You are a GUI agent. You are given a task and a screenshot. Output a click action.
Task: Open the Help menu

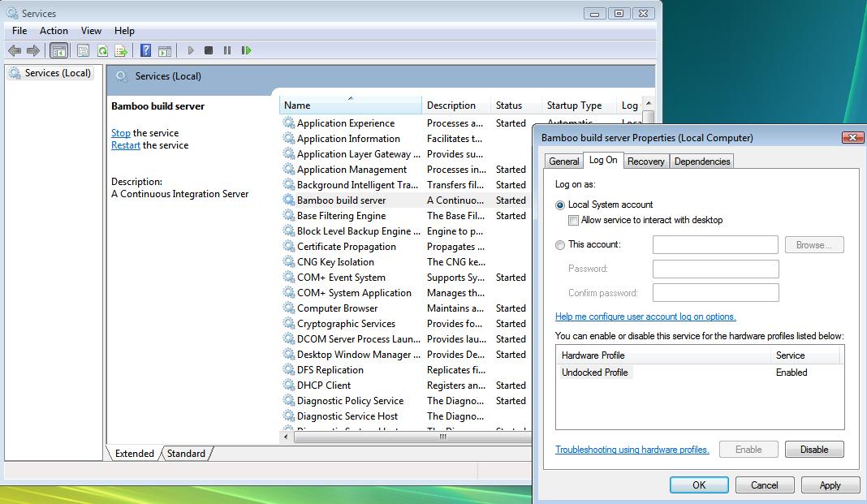124,31
